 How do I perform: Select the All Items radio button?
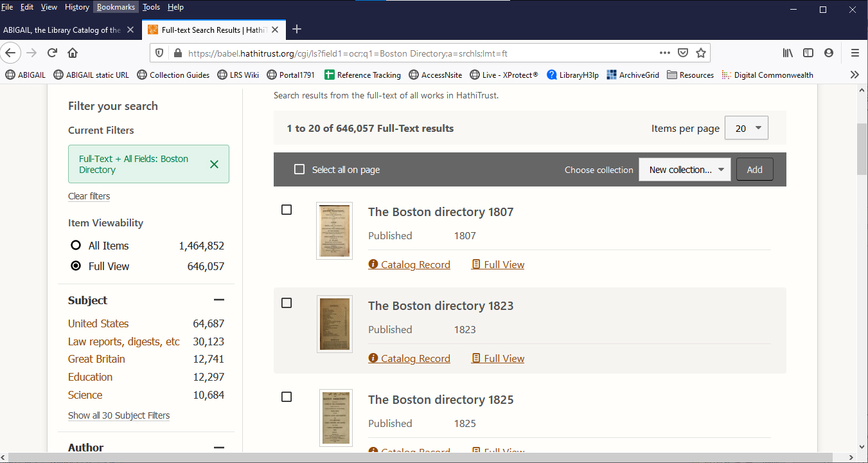point(76,246)
